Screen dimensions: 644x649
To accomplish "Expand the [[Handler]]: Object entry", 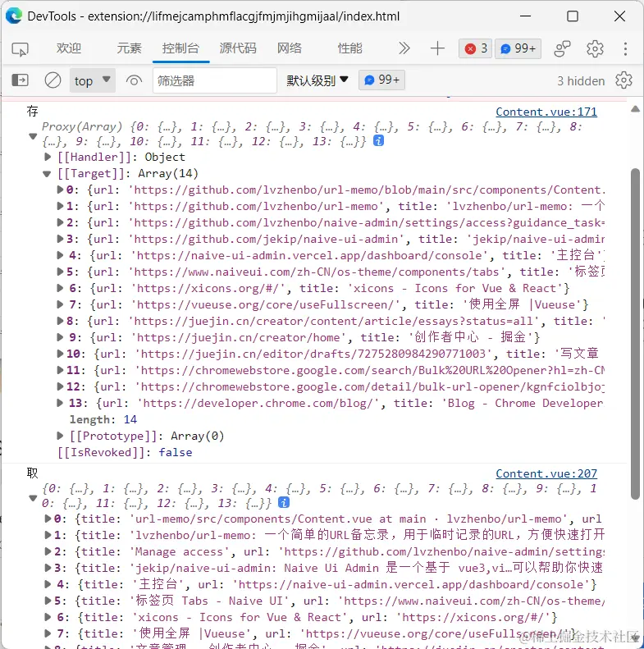I will point(48,157).
